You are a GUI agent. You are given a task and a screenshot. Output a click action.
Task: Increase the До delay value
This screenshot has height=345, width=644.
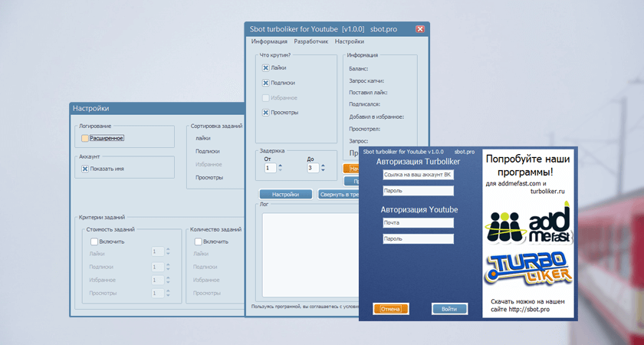click(323, 166)
